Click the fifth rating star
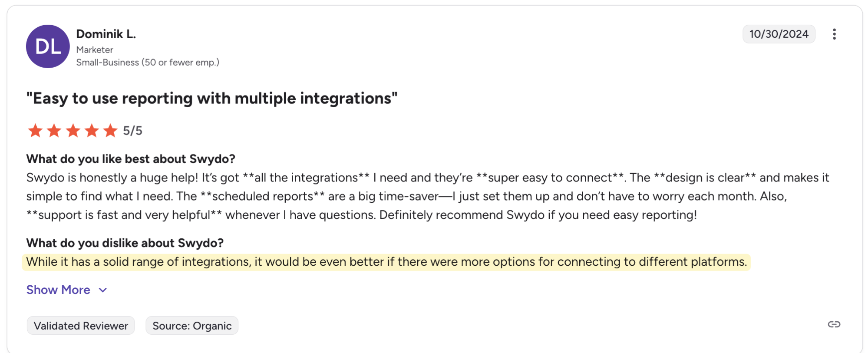This screenshot has width=868, height=353. 111,130
